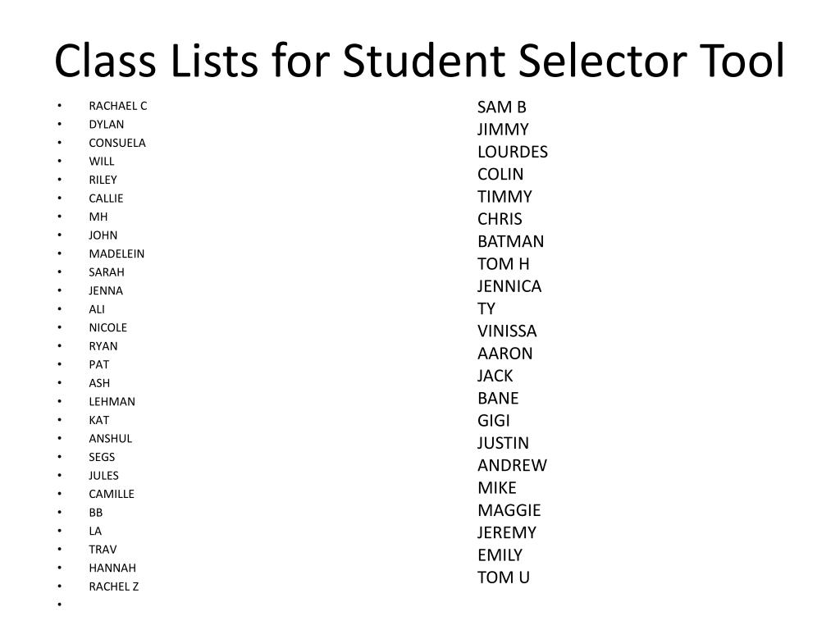Viewport: 840px width, 630px height.
Task: Select BATMAN in the right list
Action: coord(510,242)
